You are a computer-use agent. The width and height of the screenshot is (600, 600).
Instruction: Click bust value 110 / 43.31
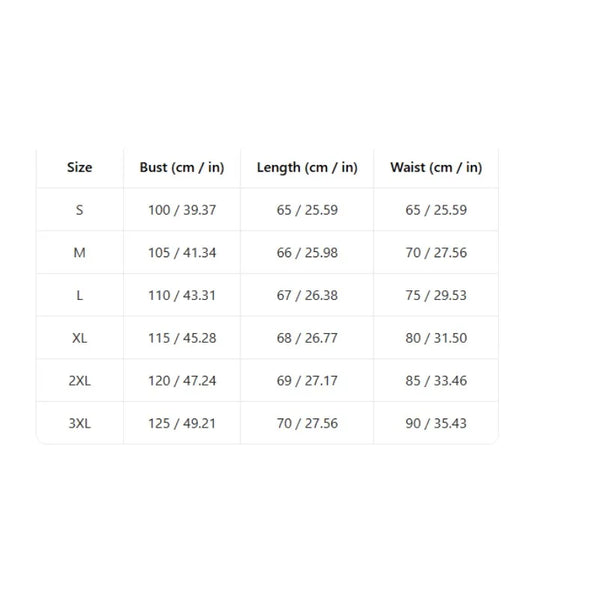click(181, 296)
